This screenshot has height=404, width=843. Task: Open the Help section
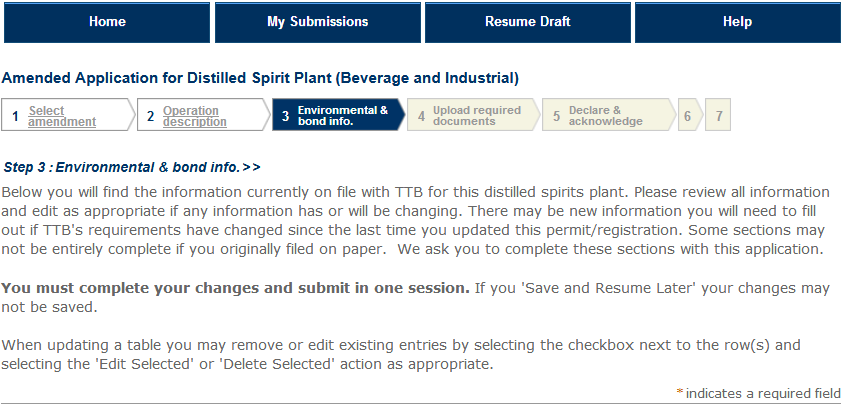pyautogui.click(x=736, y=22)
